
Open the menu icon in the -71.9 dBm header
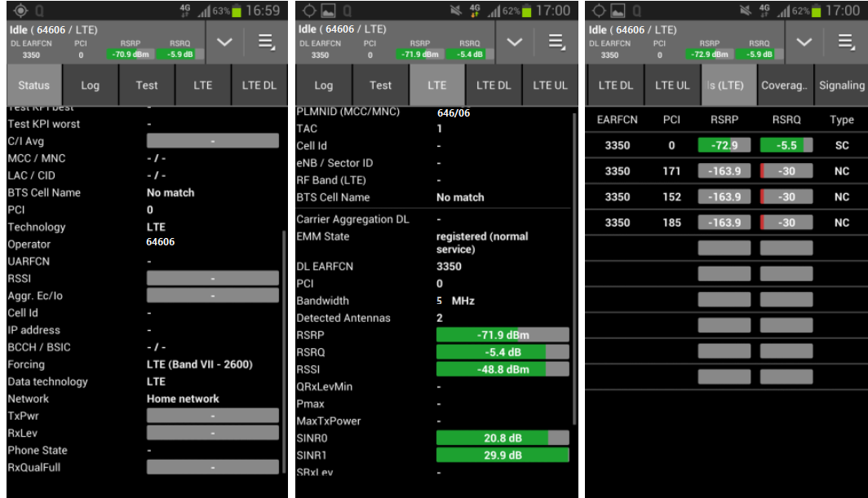pos(556,42)
